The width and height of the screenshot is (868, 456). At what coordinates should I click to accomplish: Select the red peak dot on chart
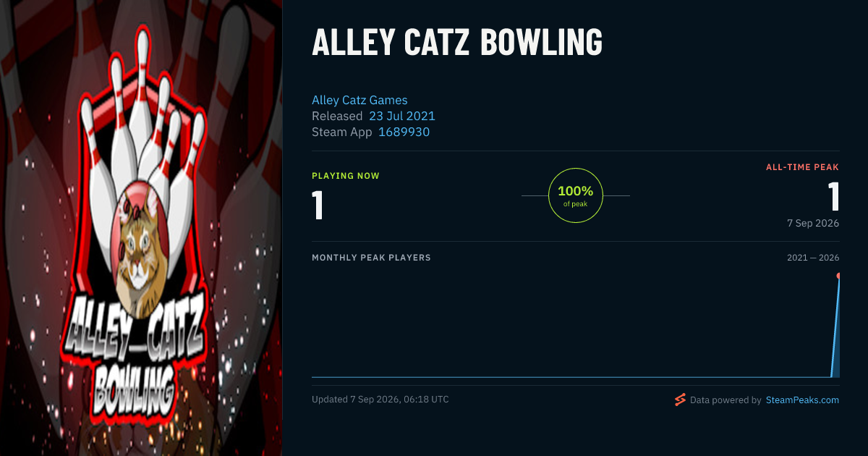(839, 276)
